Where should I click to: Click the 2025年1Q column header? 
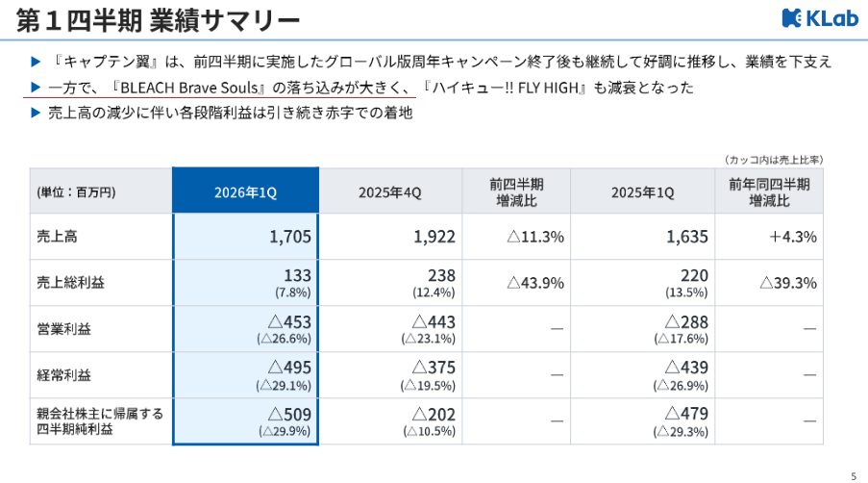tap(643, 191)
